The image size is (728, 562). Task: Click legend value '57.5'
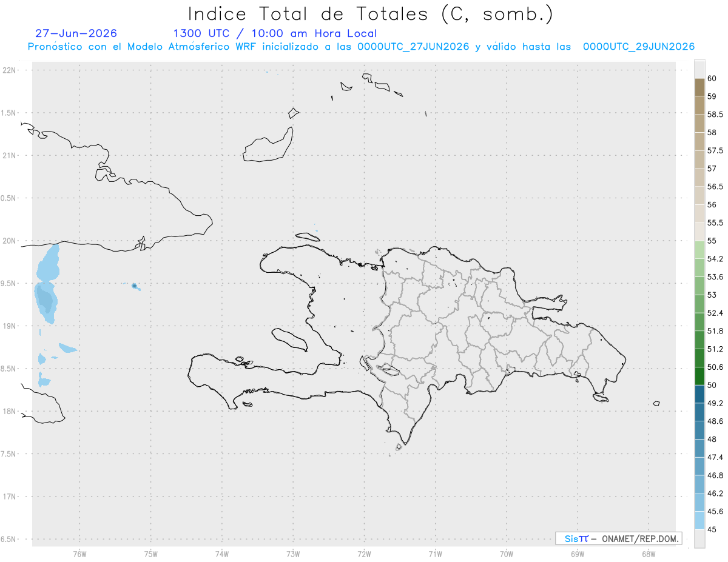point(714,150)
